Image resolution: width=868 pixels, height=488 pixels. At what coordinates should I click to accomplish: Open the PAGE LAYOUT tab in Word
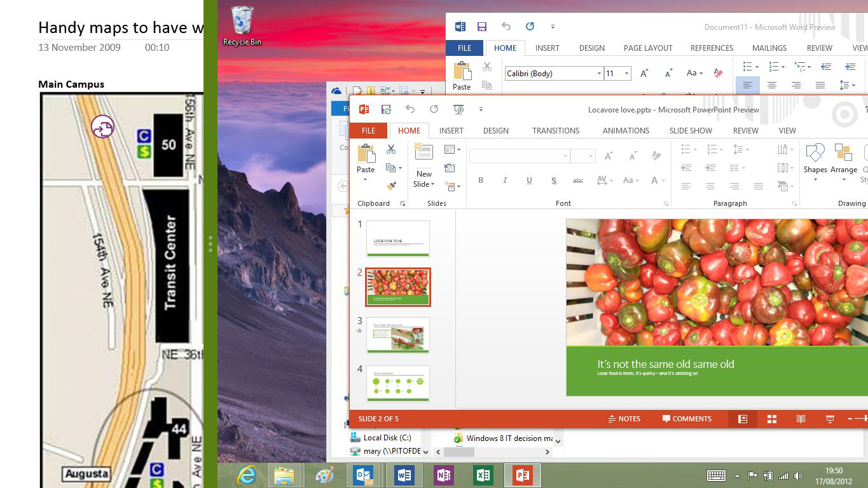point(648,48)
